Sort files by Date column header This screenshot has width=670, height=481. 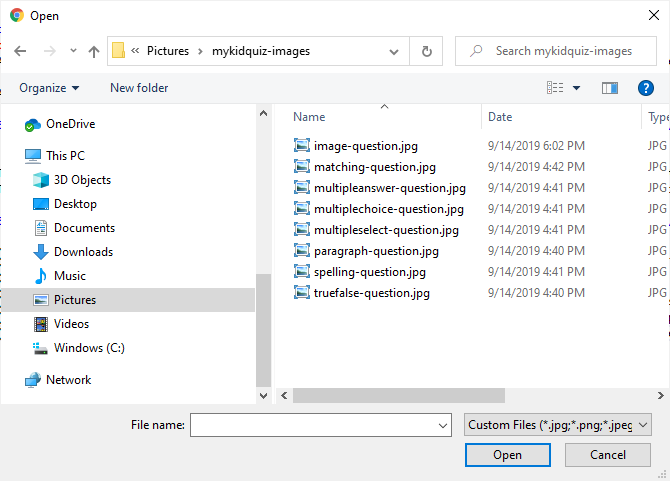coord(500,117)
